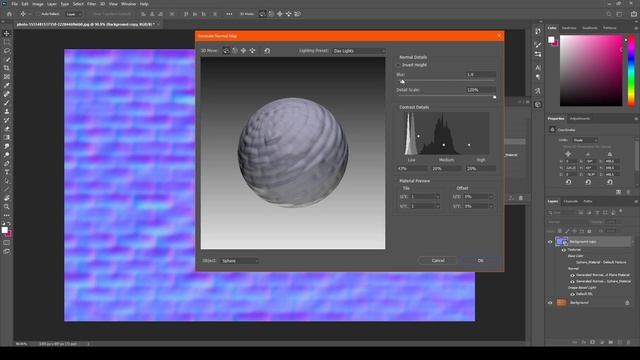Image resolution: width=640 pixels, height=360 pixels.
Task: Select pan 3D object icon in dialog
Action: [244, 51]
